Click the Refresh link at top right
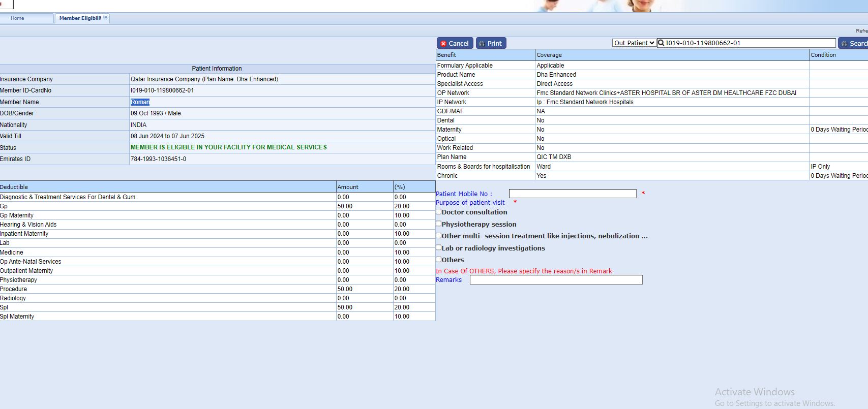The image size is (868, 409). 861,31
